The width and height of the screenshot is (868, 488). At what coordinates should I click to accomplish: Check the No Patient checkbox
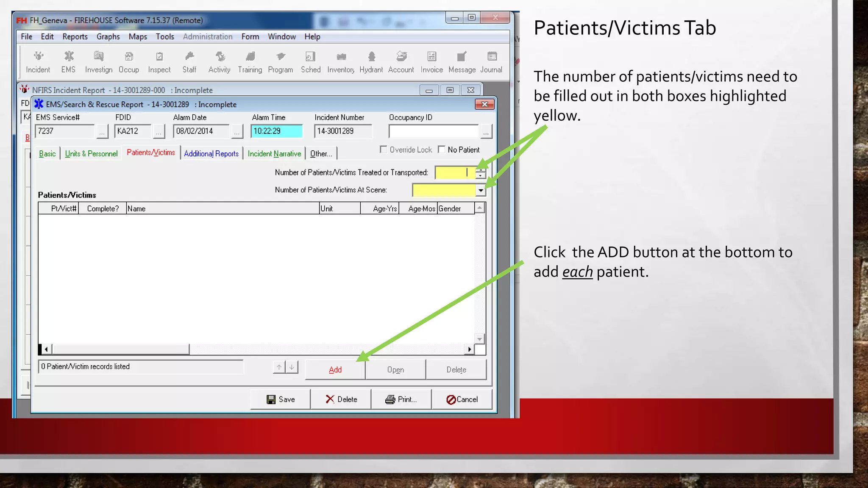point(442,150)
